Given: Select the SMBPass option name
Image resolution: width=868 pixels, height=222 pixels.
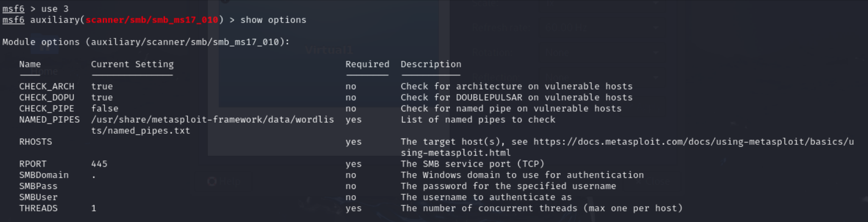Looking at the screenshot, I should [x=38, y=186].
